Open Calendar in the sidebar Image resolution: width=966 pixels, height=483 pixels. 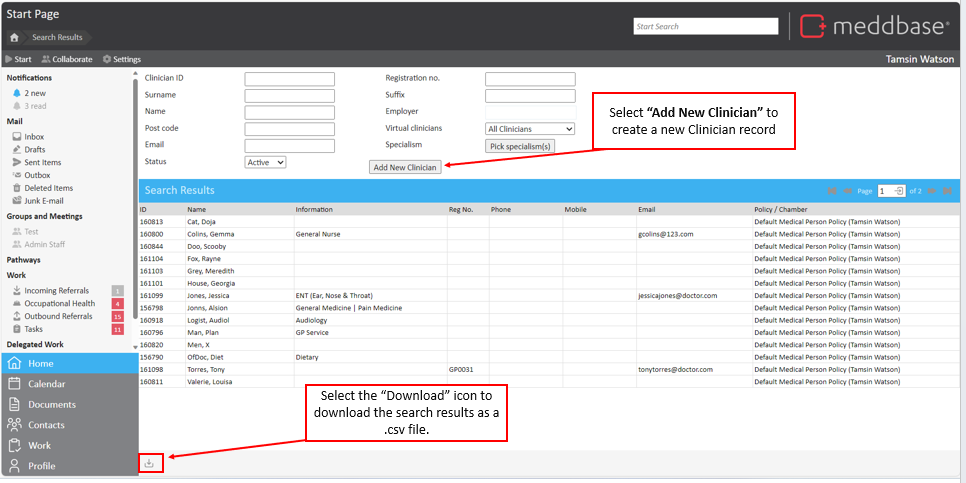coord(47,384)
